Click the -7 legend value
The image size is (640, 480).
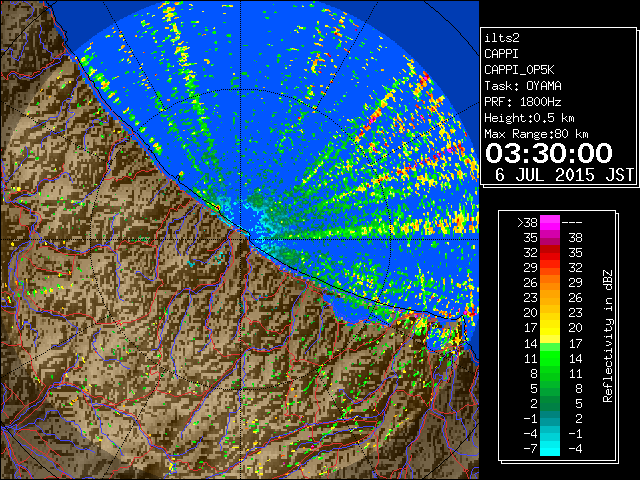coord(530,449)
